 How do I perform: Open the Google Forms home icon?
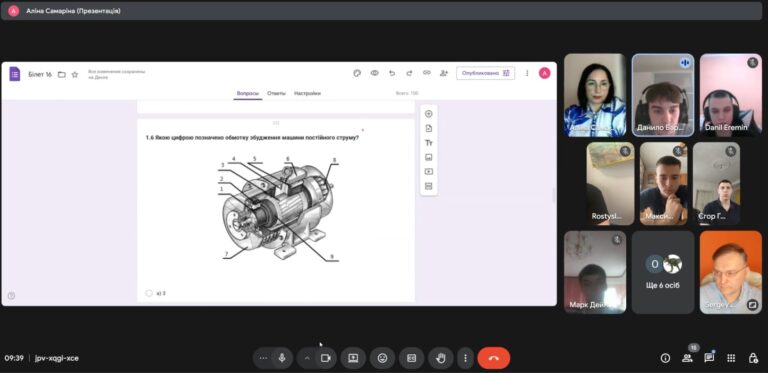coord(15,74)
